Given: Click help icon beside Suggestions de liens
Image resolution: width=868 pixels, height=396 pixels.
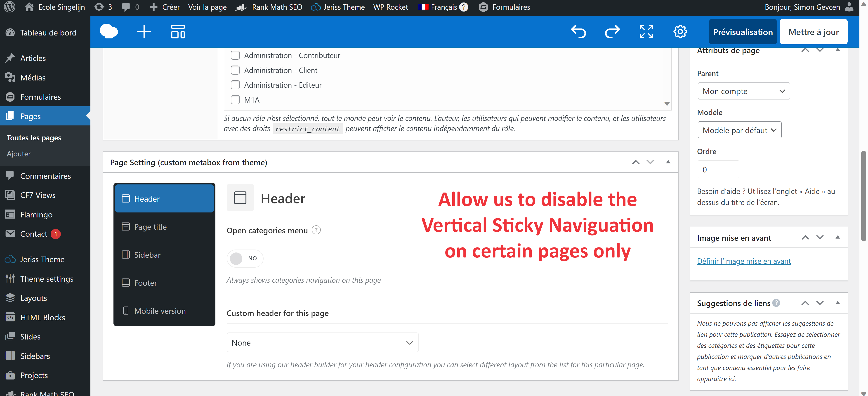Looking at the screenshot, I should pyautogui.click(x=776, y=303).
